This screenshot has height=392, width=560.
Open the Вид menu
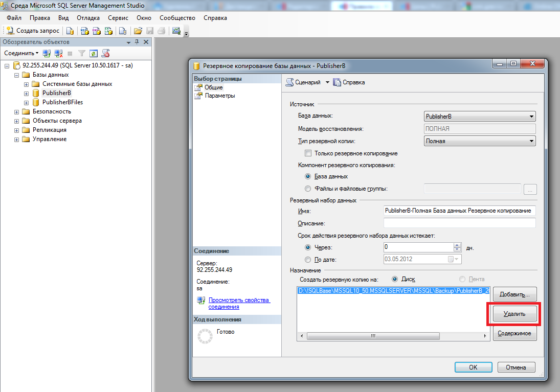click(63, 18)
